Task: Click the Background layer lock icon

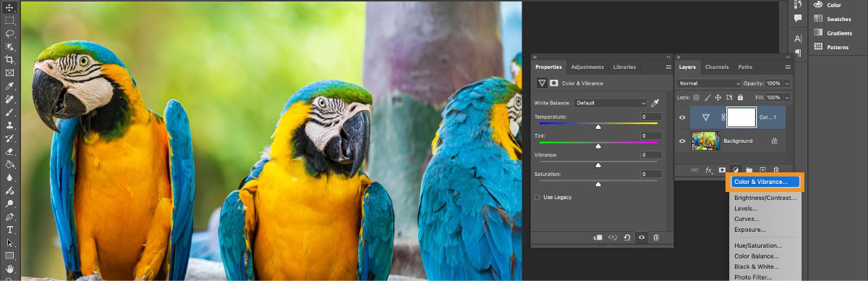Action: coord(774,140)
